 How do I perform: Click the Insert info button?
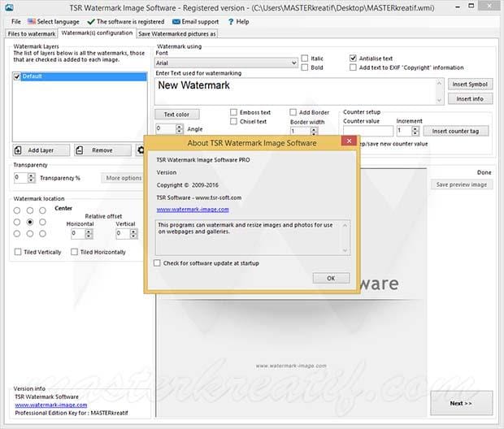tap(470, 99)
